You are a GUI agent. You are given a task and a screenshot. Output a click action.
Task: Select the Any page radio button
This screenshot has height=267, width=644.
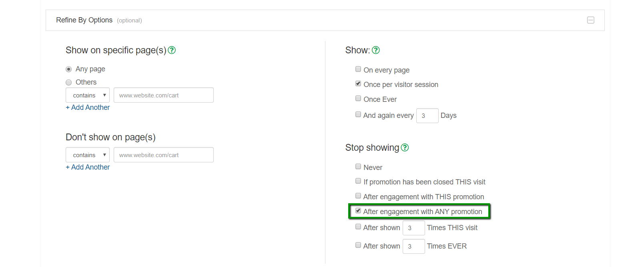point(69,69)
